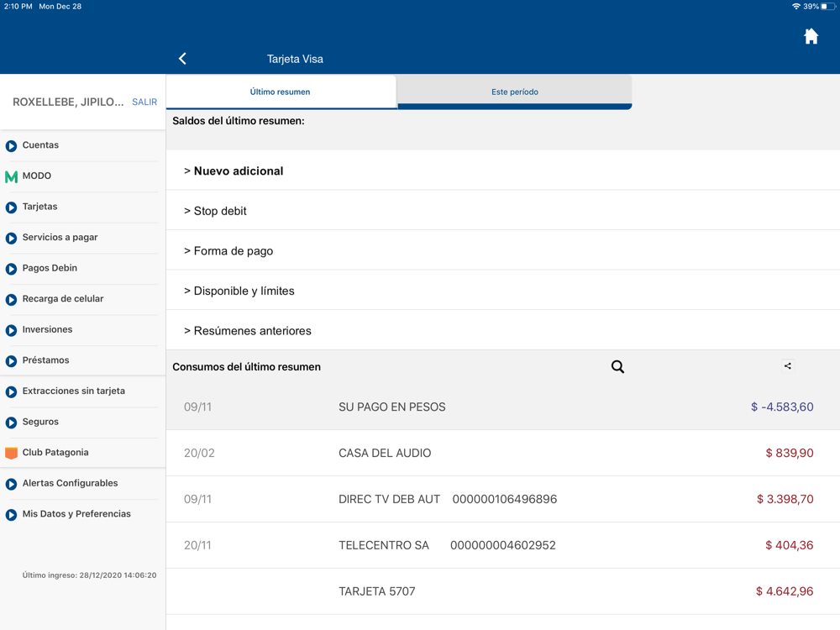This screenshot has height=630, width=840.
Task: Click the arrow icon next to Mis Datos y Preferencias
Action: (11, 514)
